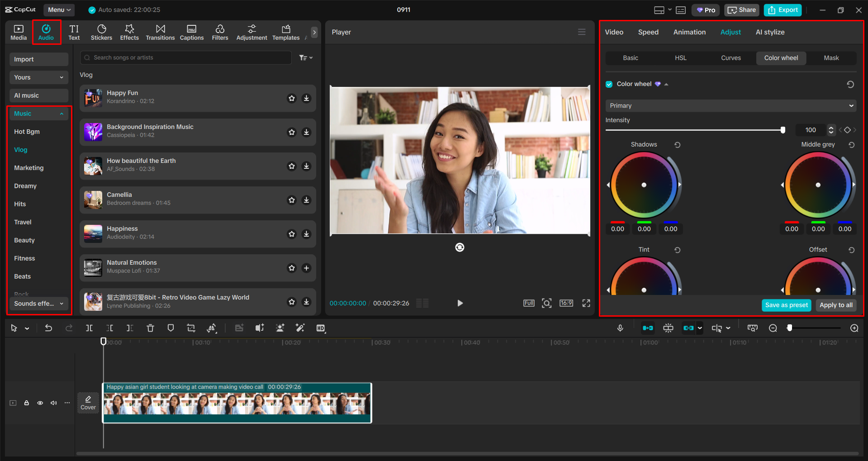Select the Templates panel
Screen dimensions: 868x461
coord(285,32)
